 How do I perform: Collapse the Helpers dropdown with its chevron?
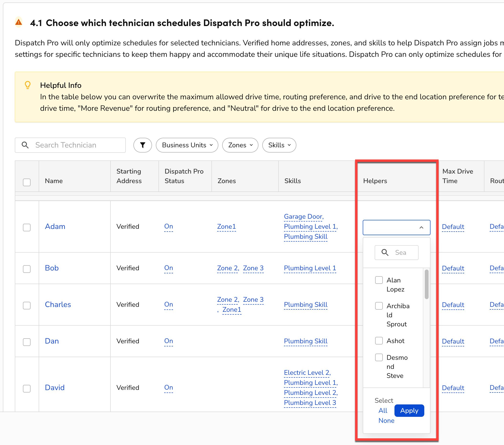[x=421, y=228]
